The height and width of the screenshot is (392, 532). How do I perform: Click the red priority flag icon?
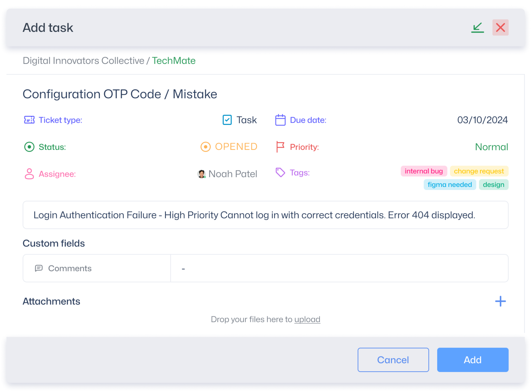tap(280, 147)
